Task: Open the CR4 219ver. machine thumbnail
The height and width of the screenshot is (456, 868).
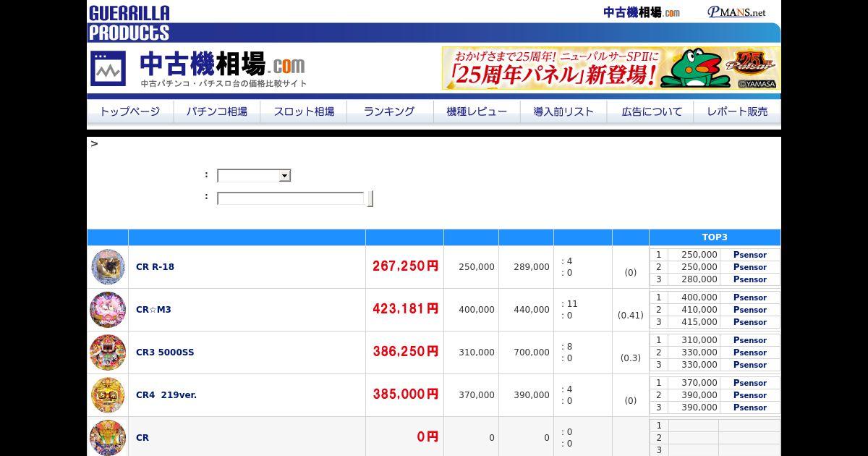Action: 108,394
